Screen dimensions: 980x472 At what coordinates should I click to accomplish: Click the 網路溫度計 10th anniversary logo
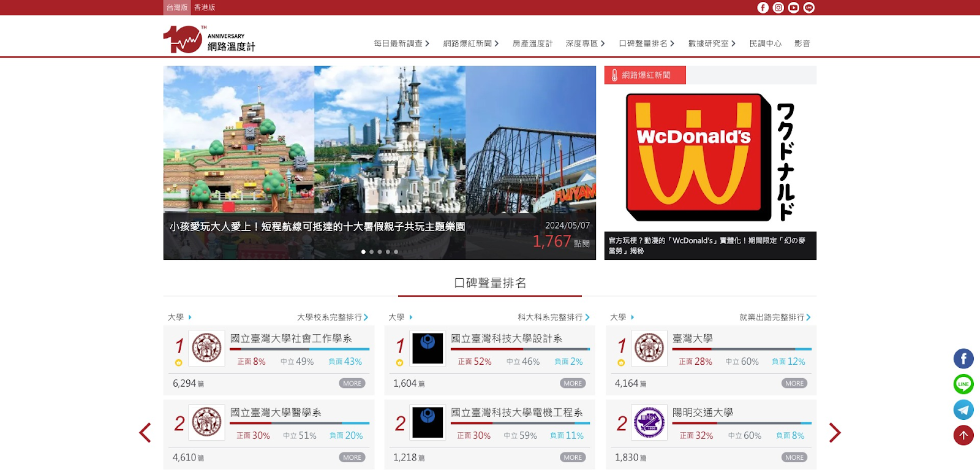(209, 39)
